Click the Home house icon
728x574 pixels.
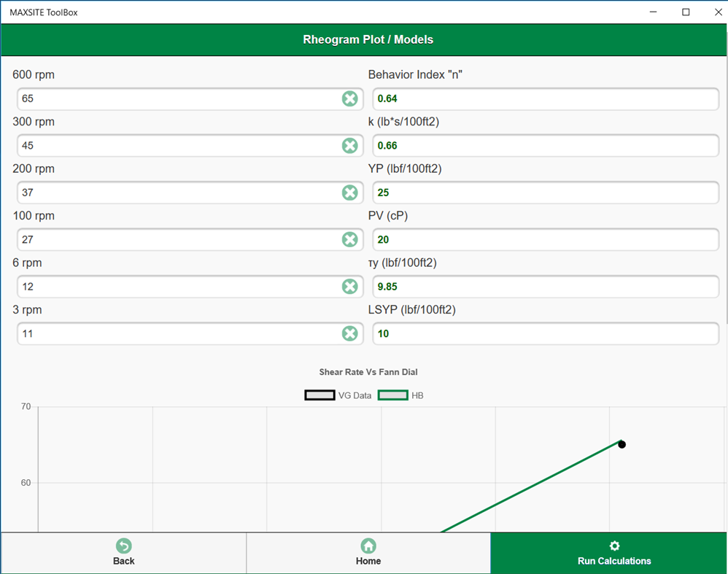point(368,544)
